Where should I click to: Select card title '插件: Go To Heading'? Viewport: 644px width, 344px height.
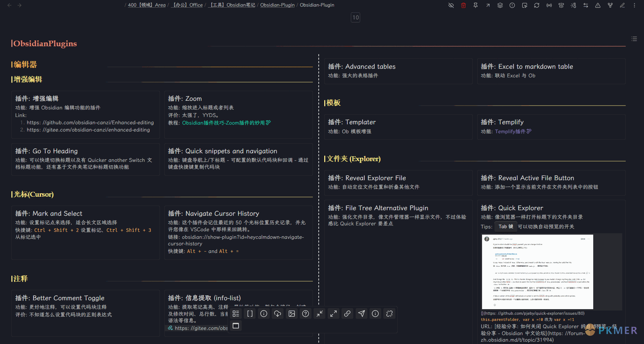point(46,151)
